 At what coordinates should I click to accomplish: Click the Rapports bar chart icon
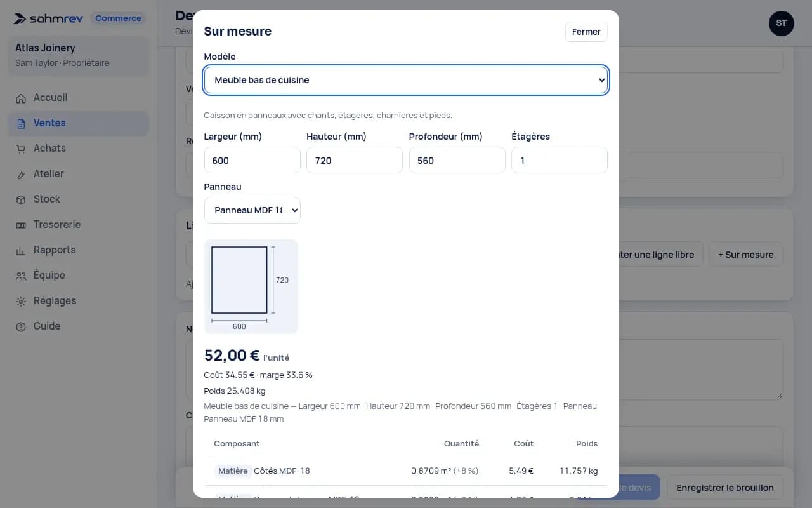point(21,250)
